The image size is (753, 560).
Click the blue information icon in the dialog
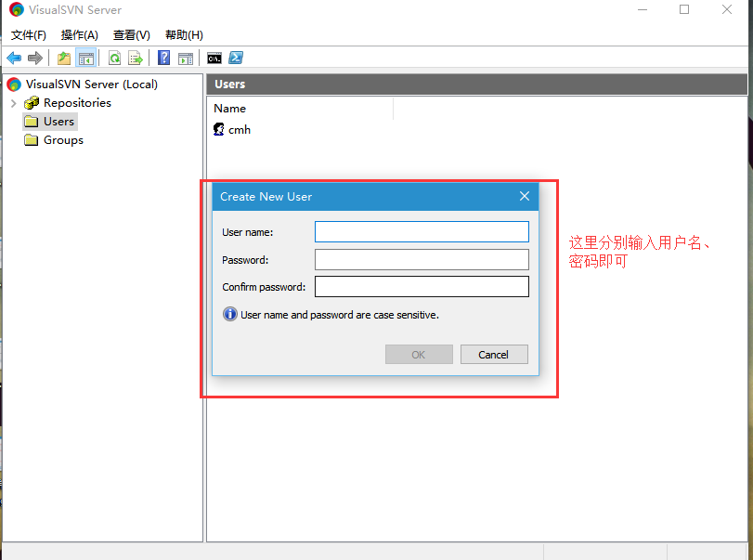tap(230, 314)
